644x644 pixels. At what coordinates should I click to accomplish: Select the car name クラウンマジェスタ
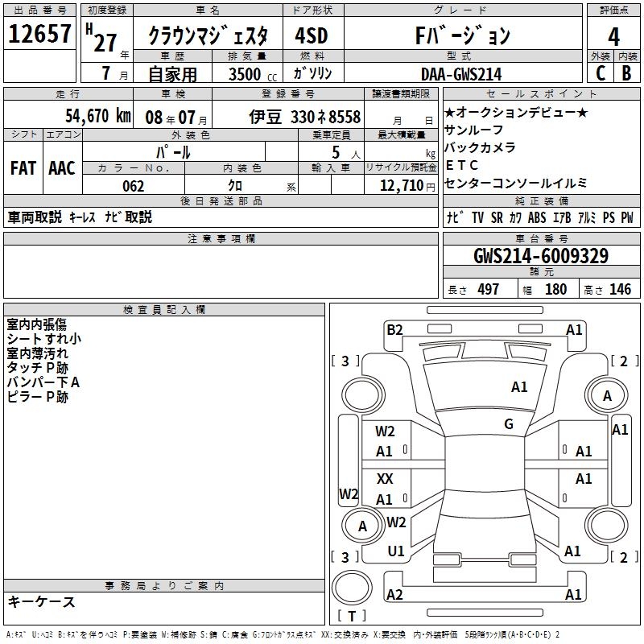(208, 35)
